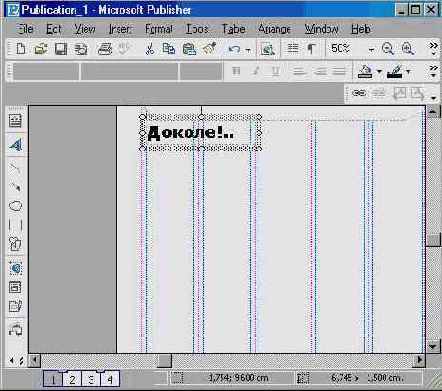
Task: Select the Oval shape tool
Action: [x=15, y=206]
